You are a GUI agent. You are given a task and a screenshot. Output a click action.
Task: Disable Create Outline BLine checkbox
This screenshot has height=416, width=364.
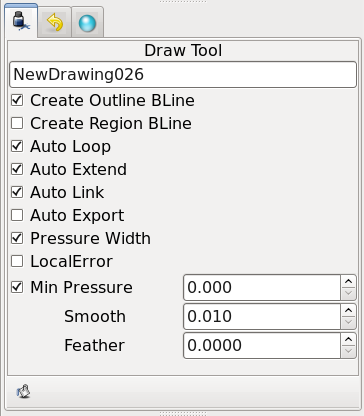(17, 100)
